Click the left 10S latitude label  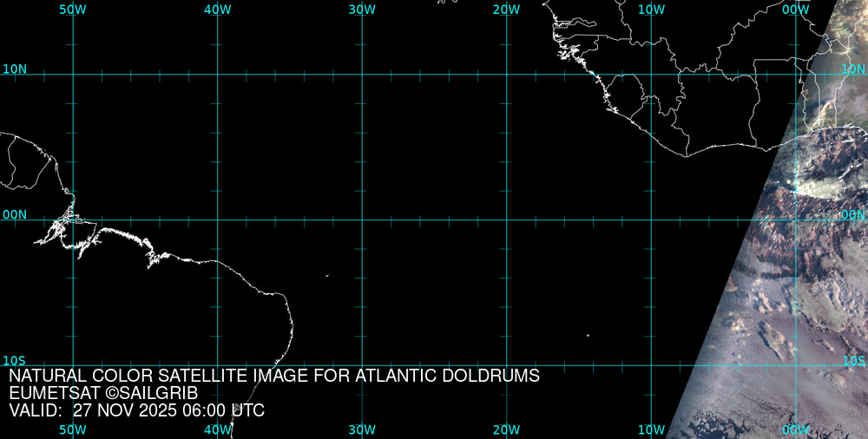(x=15, y=360)
